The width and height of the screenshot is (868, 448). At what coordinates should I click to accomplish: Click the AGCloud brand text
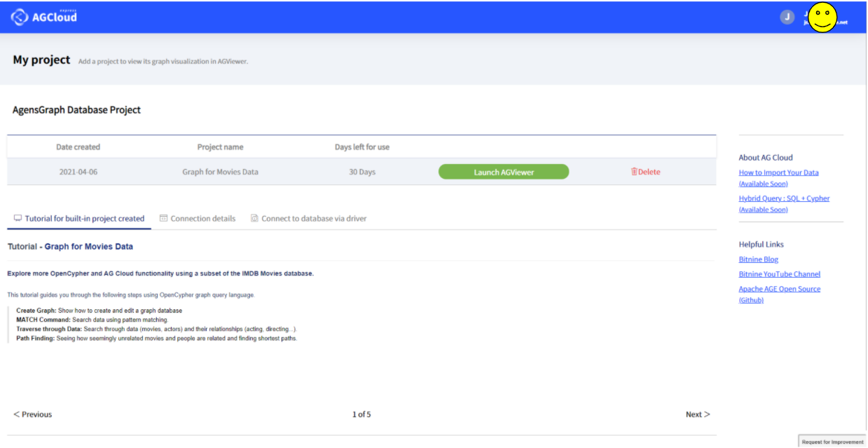pyautogui.click(x=55, y=17)
